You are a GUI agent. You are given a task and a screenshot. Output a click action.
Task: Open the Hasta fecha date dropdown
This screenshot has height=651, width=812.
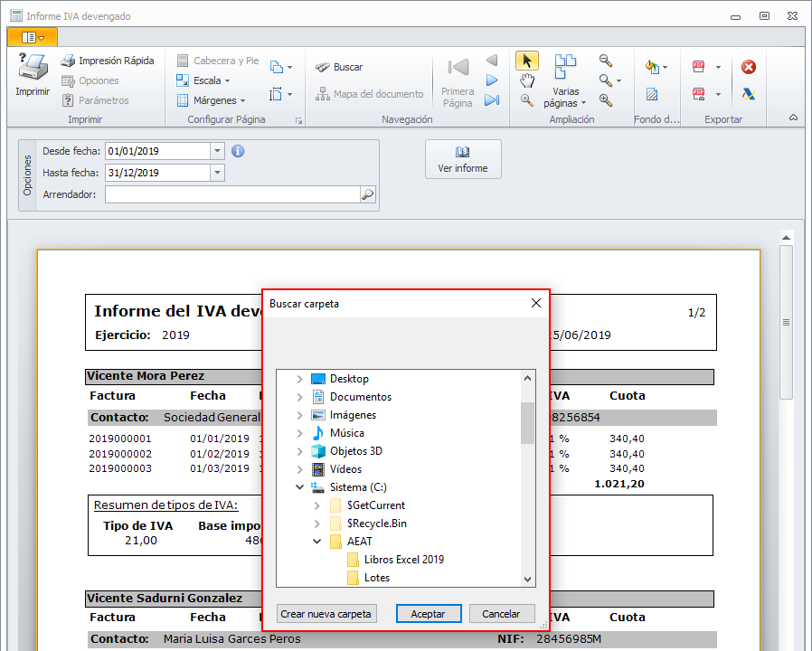coord(217,173)
